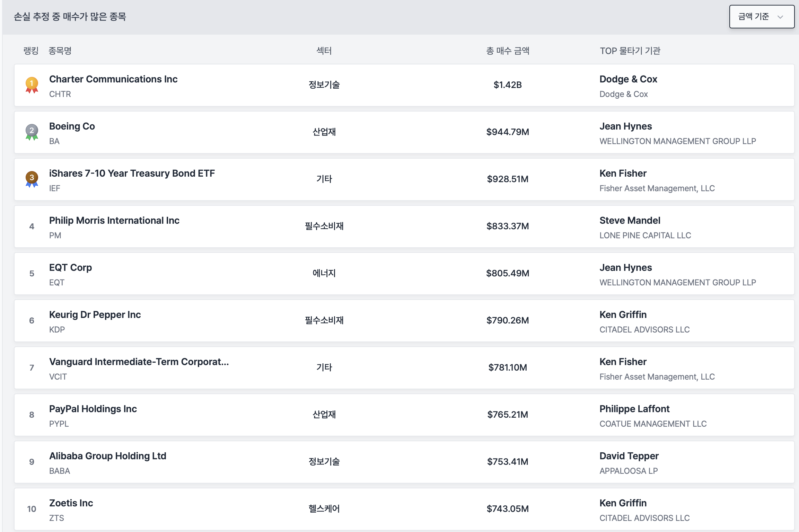
Task: Open David Tepper Appaloosa LP profile
Action: [629, 456]
